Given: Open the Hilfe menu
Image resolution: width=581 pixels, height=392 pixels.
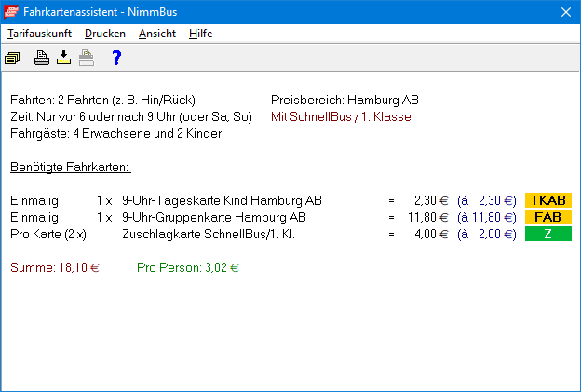Looking at the screenshot, I should 200,34.
